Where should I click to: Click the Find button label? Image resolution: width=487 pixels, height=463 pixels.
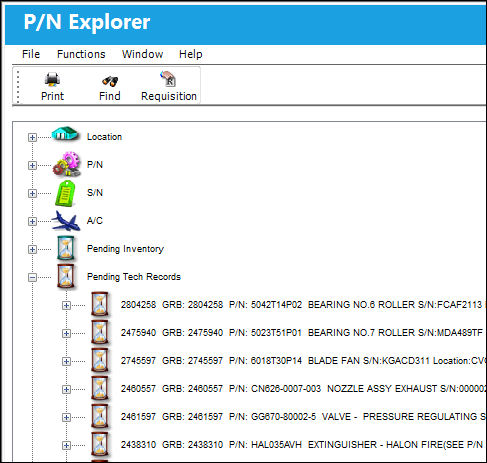110,96
